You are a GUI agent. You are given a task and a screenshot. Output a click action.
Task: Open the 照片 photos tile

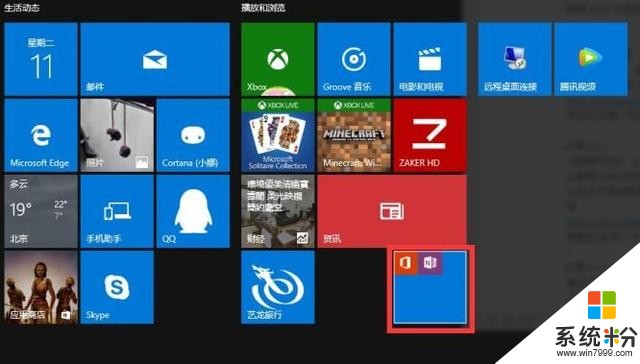click(x=117, y=135)
